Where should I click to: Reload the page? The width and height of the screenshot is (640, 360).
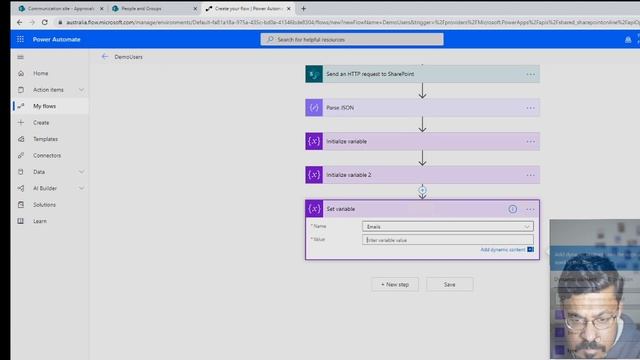point(44,22)
